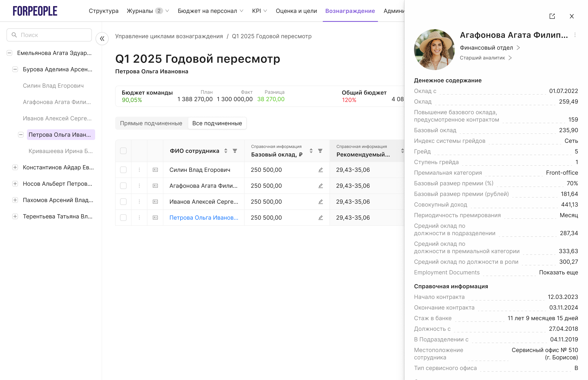The width and height of the screenshot is (588, 380).
Task: Tick the select-all checkbox in table header
Action: pyautogui.click(x=123, y=151)
